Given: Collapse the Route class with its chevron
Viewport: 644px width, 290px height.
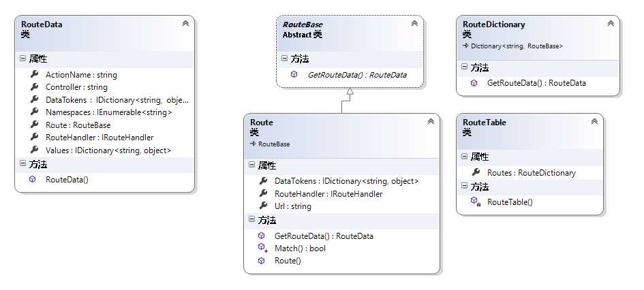Looking at the screenshot, I should [x=431, y=122].
